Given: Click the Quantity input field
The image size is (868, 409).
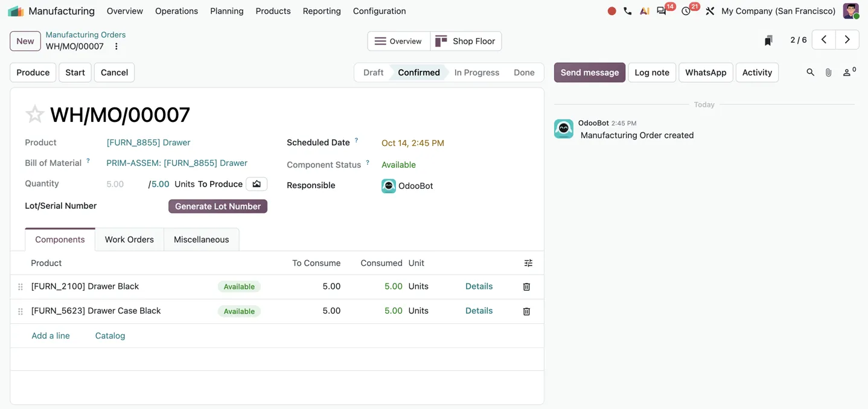Looking at the screenshot, I should pos(125,184).
